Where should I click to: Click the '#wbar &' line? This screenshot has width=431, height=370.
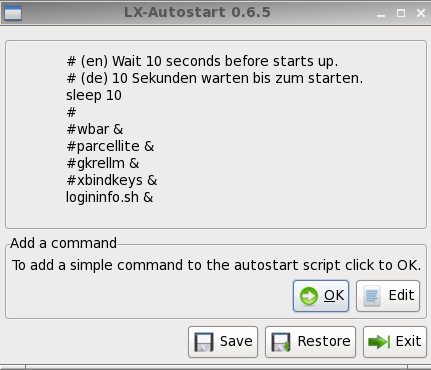coord(95,129)
